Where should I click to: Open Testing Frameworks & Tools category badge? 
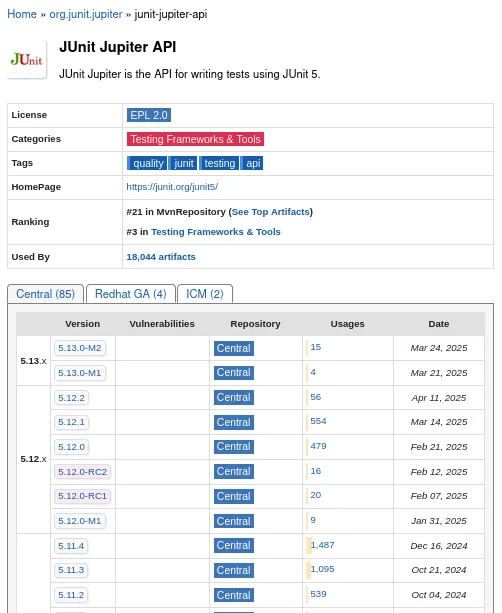[x=195, y=139]
